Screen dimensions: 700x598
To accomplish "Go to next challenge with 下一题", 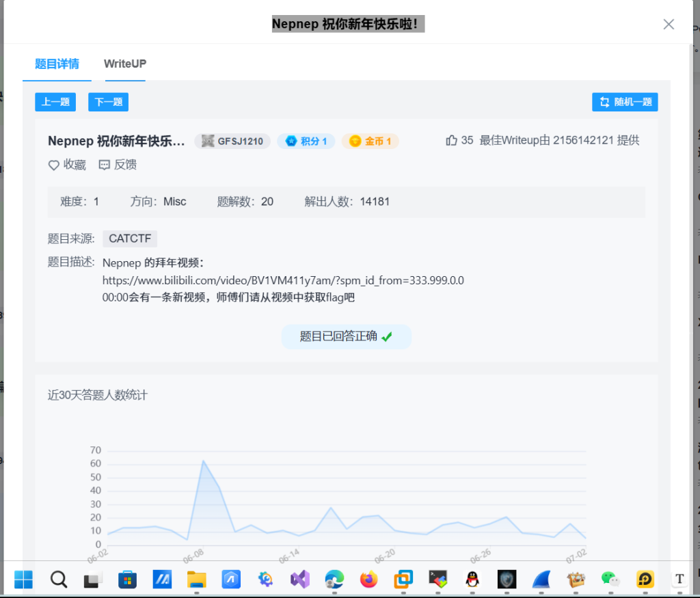I will tap(108, 102).
